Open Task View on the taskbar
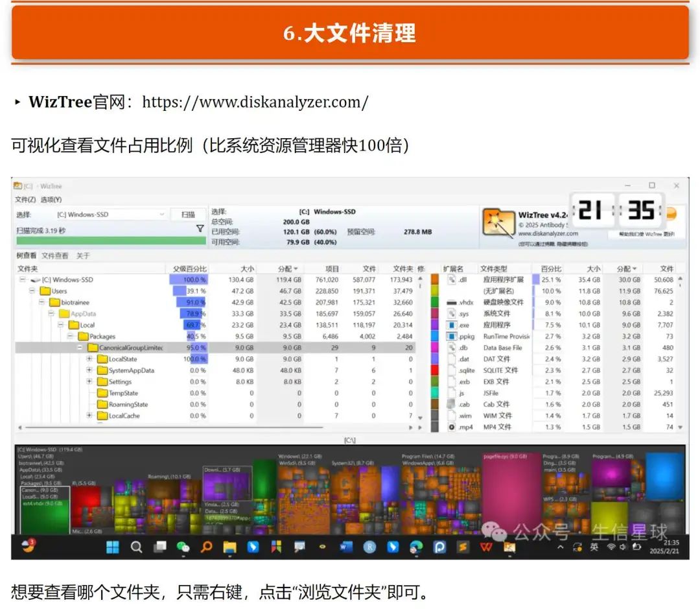This screenshot has height=609, width=700. coord(160,547)
